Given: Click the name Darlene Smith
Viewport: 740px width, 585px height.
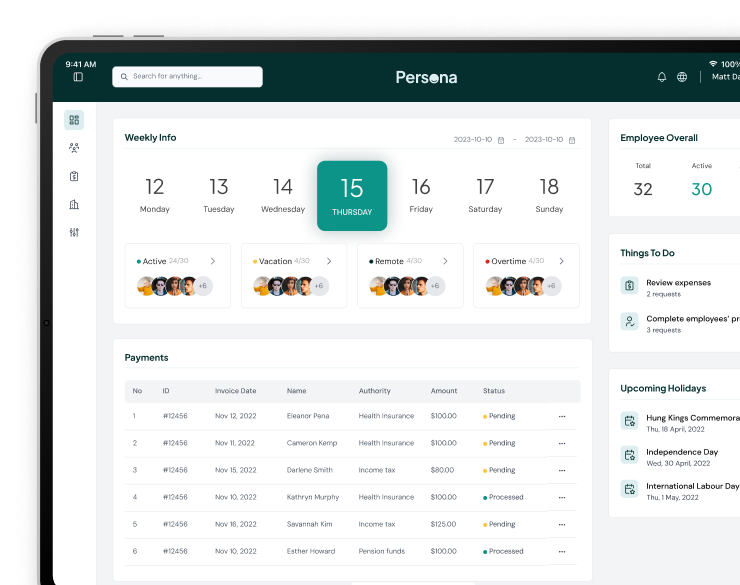Looking at the screenshot, I should tap(310, 470).
